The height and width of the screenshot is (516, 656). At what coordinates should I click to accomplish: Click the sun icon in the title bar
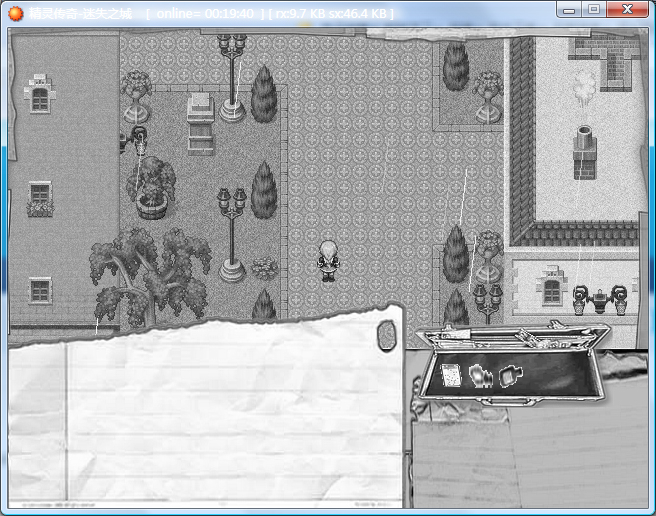tap(16, 14)
